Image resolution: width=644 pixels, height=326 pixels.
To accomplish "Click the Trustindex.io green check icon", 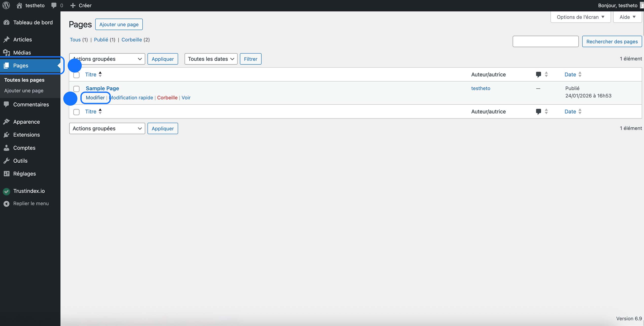I will [7, 191].
